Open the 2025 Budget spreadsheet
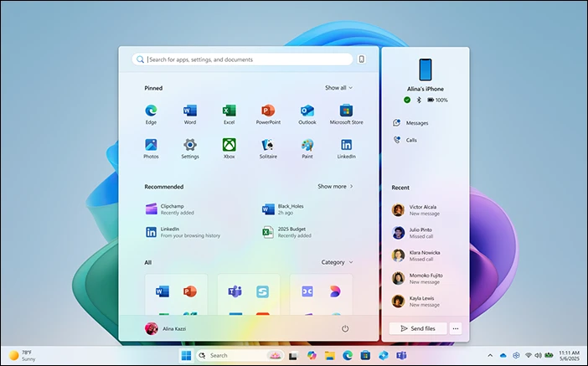This screenshot has height=366, width=588. 286,232
